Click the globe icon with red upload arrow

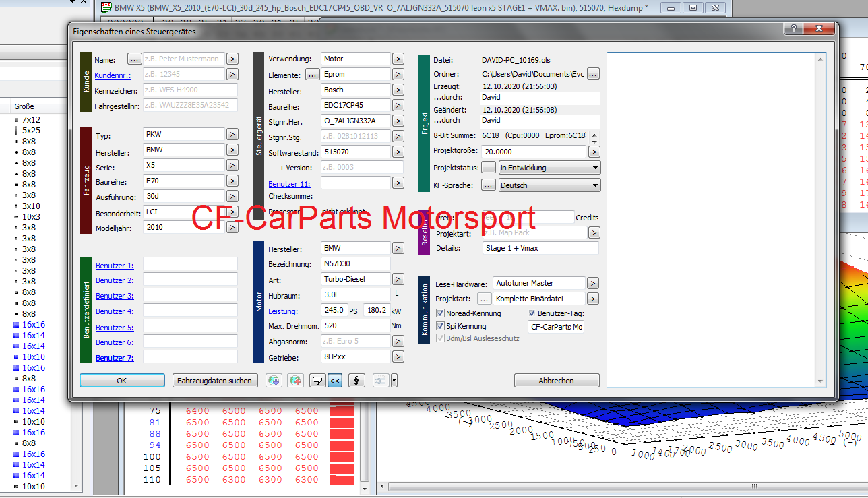pos(295,381)
